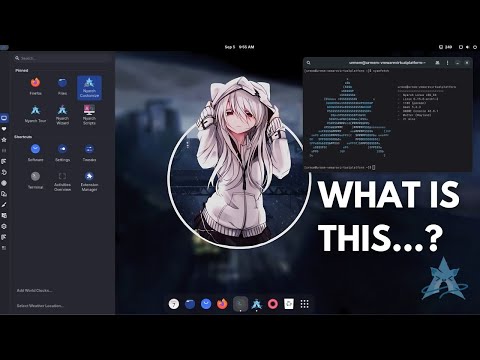Click the search field in the app menu
The image size is (480, 360).
click(x=63, y=58)
